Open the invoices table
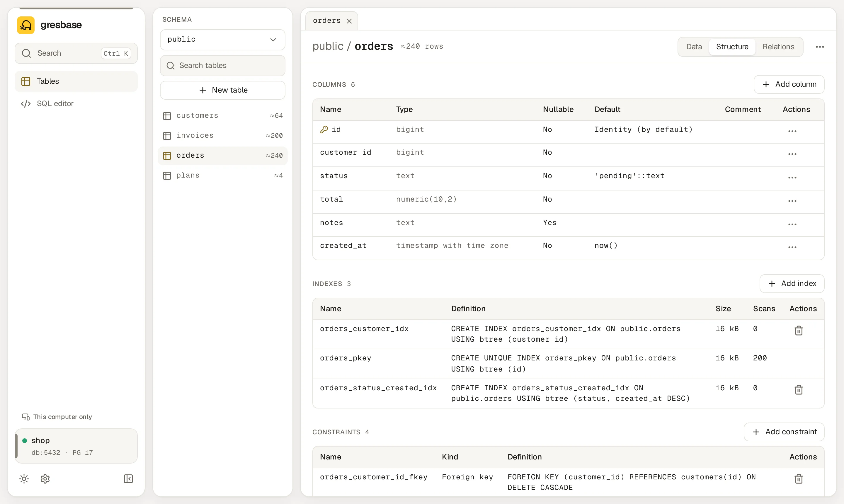 (x=222, y=136)
